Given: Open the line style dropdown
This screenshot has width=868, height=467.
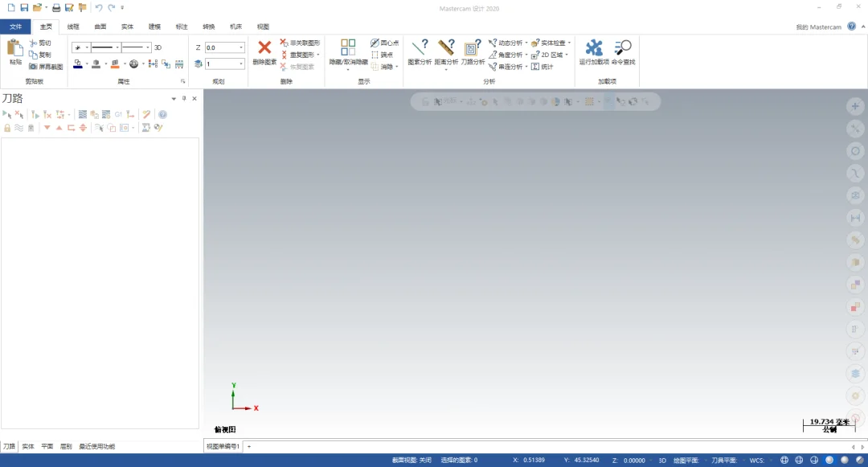Looking at the screenshot, I should [x=117, y=47].
